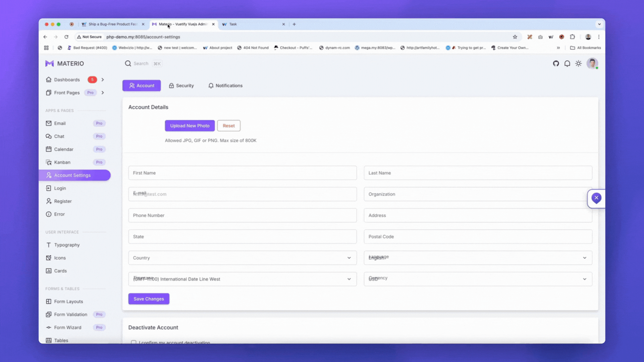Screen dimensions: 644x362
Task: Open the Currency dropdown
Action: (x=478, y=279)
